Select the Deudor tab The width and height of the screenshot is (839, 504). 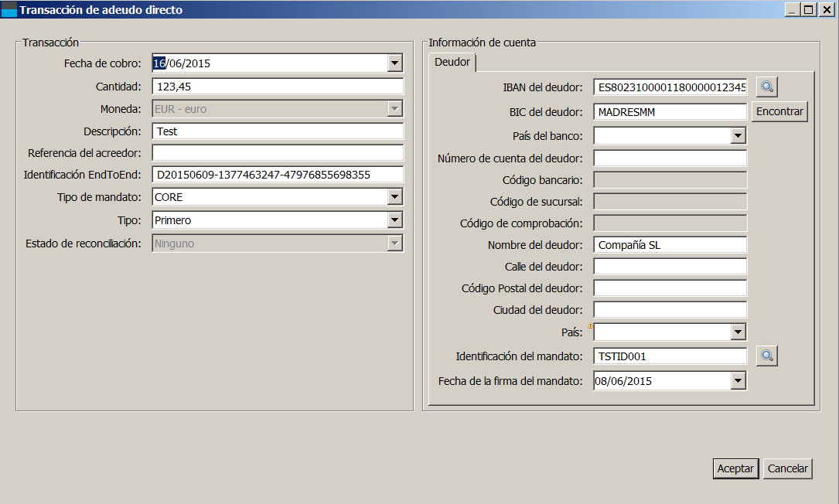[452, 62]
